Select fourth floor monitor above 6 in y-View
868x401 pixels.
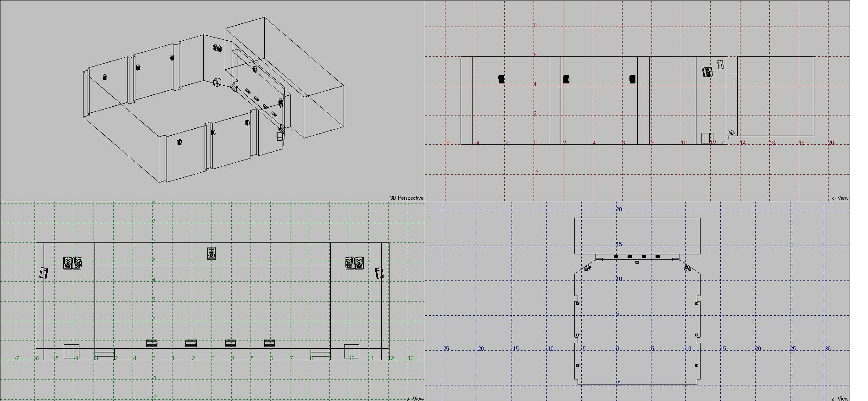coord(270,343)
